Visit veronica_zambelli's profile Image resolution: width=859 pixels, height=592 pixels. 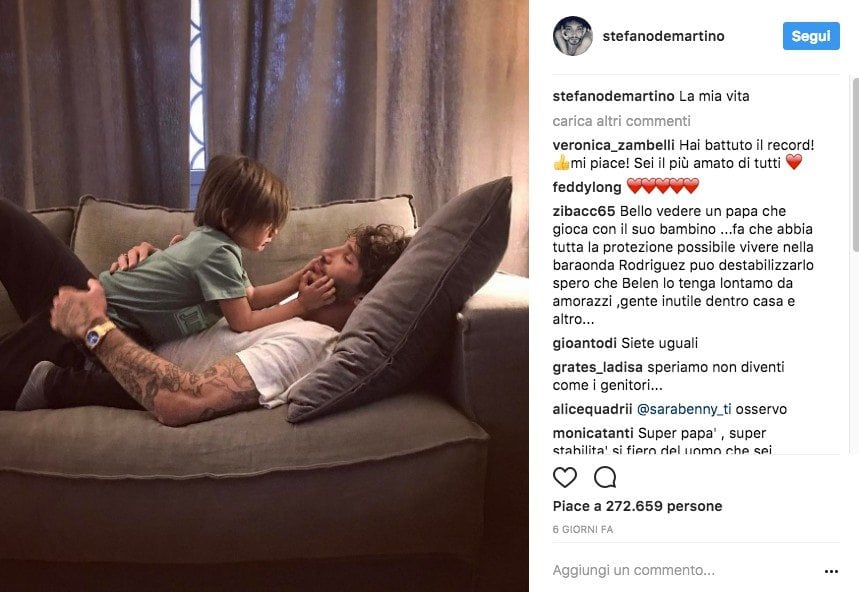[614, 145]
